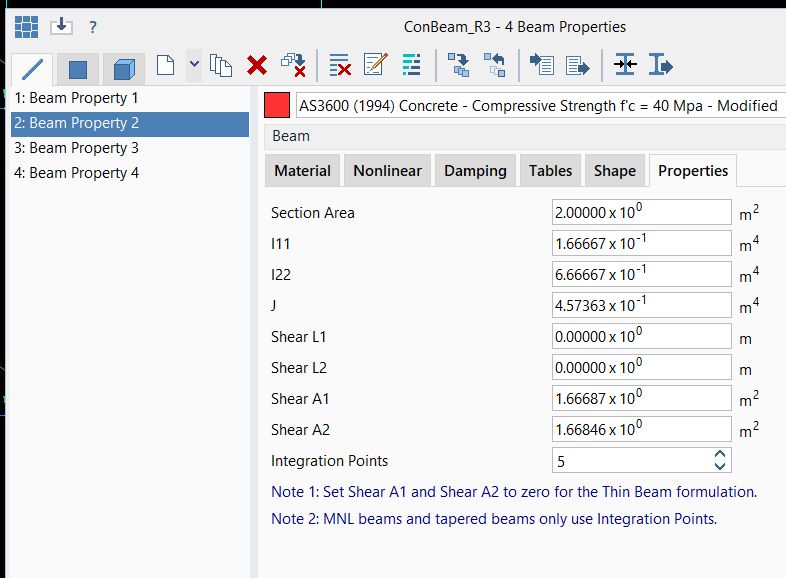Increase Integration Points with up arrow
Screen dimensions: 786x578
click(719, 455)
